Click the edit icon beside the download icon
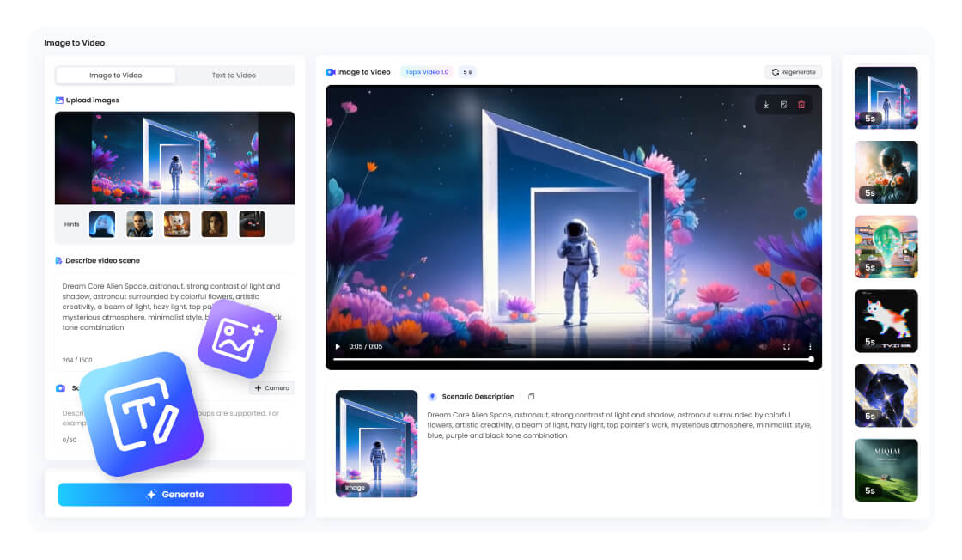Screen dimensions: 962x560 [783, 105]
